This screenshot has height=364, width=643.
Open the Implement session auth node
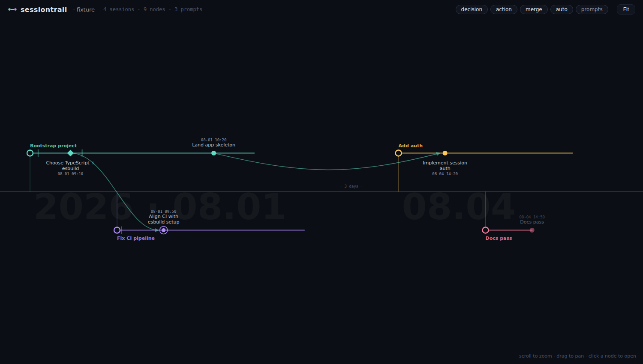pyautogui.click(x=445, y=153)
